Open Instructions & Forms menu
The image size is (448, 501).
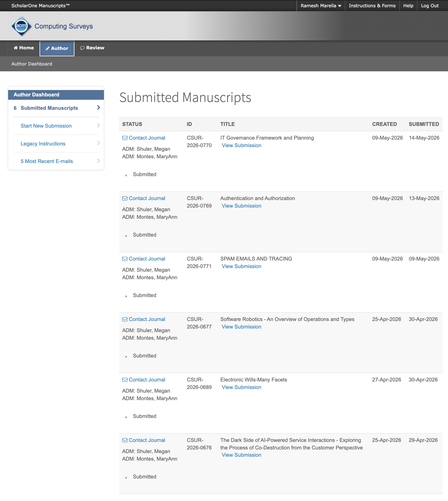coord(372,6)
